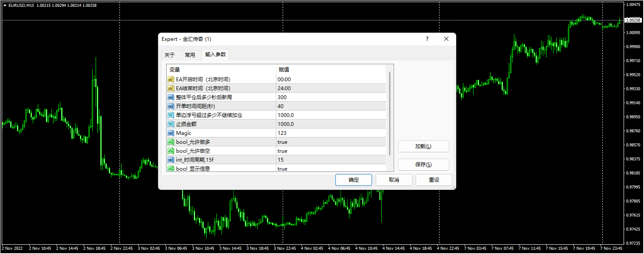Click the ½ decimal icon beside 止损金额 parameter
This screenshot has height=254, width=644.
click(170, 124)
